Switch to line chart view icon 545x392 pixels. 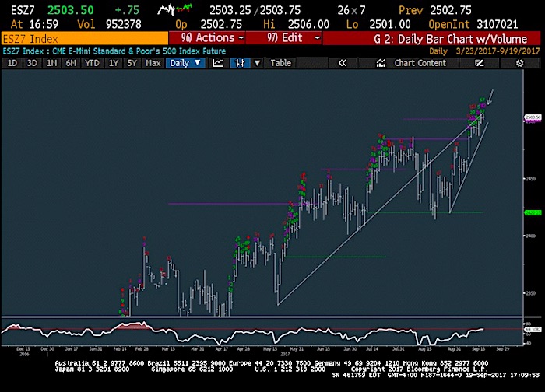click(x=218, y=63)
